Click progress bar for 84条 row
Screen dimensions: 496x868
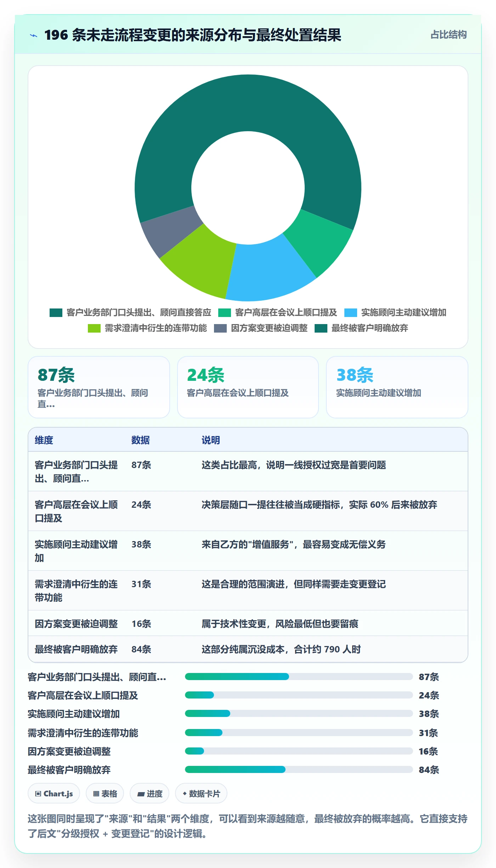[299, 769]
